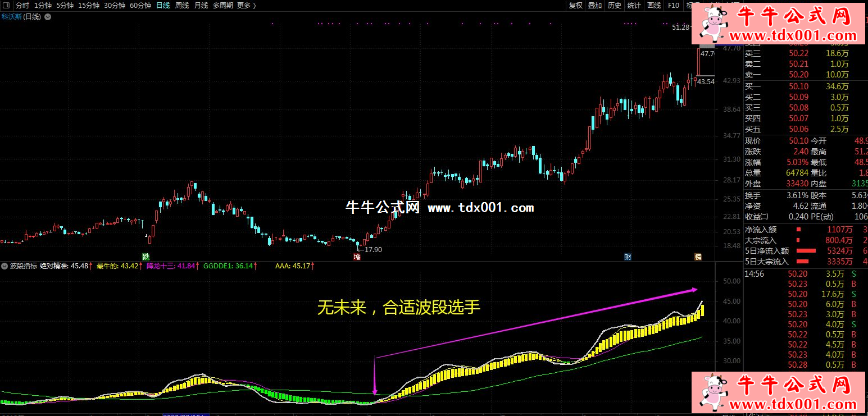Screen dimensions: 868x416
Task: Click the 卖二 order row price 50.21
Action: tap(799, 64)
